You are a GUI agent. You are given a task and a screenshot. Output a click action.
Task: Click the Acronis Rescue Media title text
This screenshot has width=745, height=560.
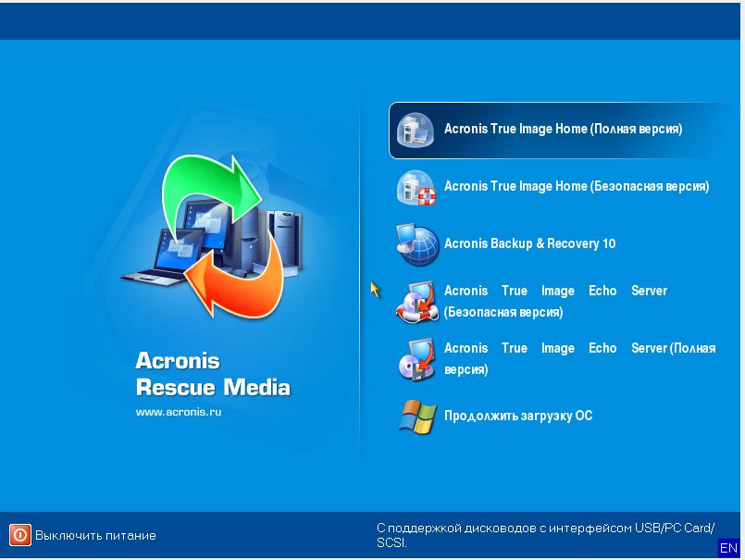213,373
